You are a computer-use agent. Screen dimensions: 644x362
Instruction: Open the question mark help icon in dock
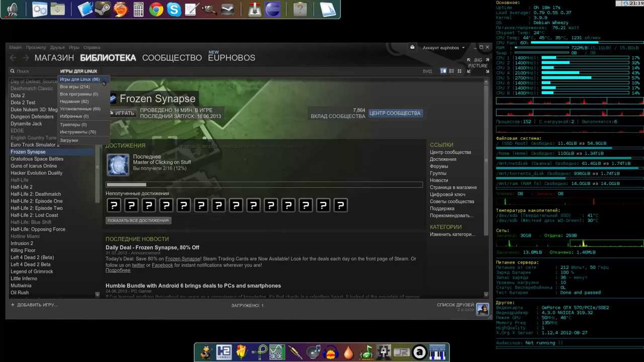(x=300, y=9)
